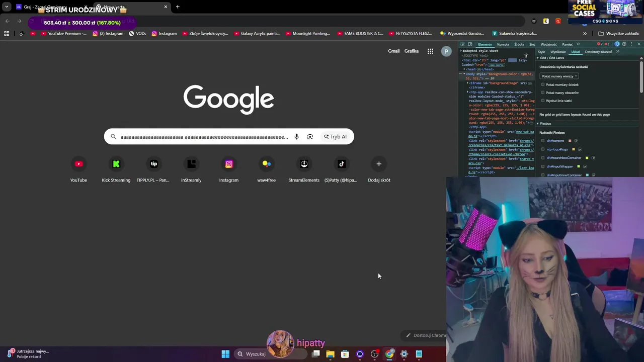Viewport: 644px width, 362px height.
Task: Open the inStreamly shortcut tile
Action: coord(191,170)
